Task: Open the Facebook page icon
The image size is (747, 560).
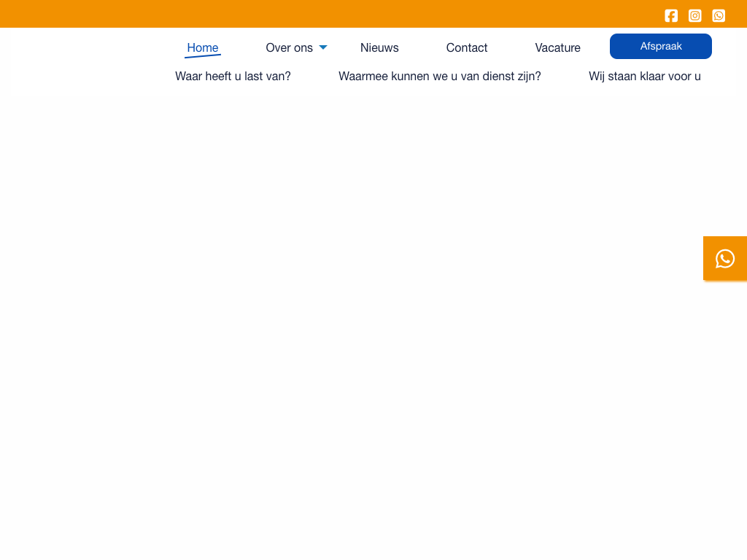Action: 671,15
